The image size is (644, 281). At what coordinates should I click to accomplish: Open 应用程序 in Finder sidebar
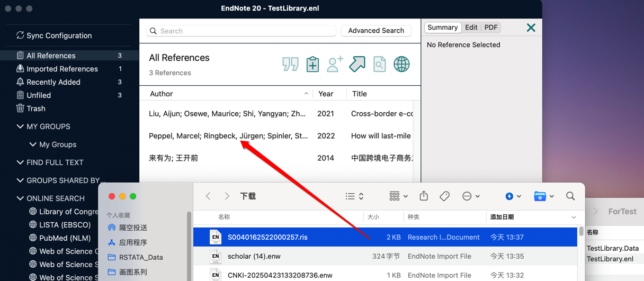tap(127, 242)
